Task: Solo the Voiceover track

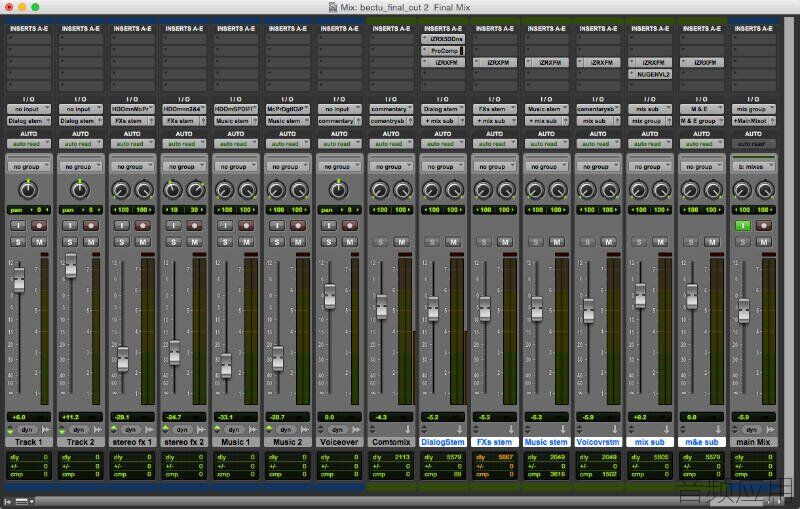Action: coord(329,242)
